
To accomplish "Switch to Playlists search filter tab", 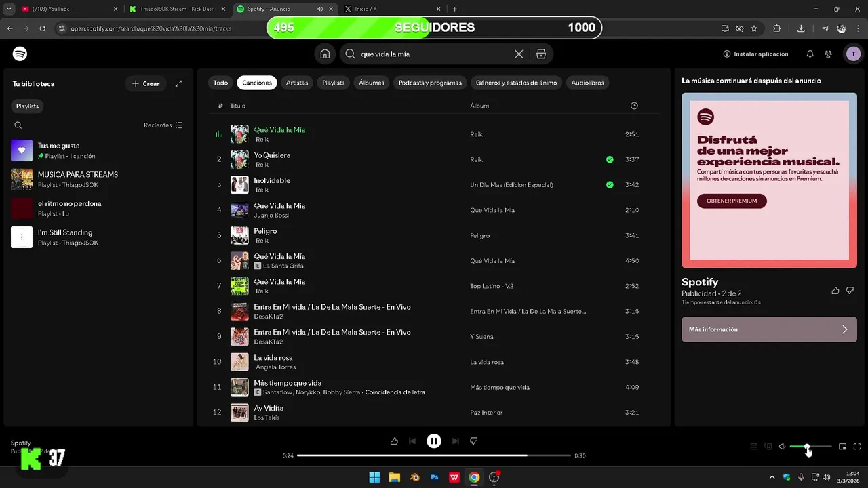I will [x=333, y=83].
